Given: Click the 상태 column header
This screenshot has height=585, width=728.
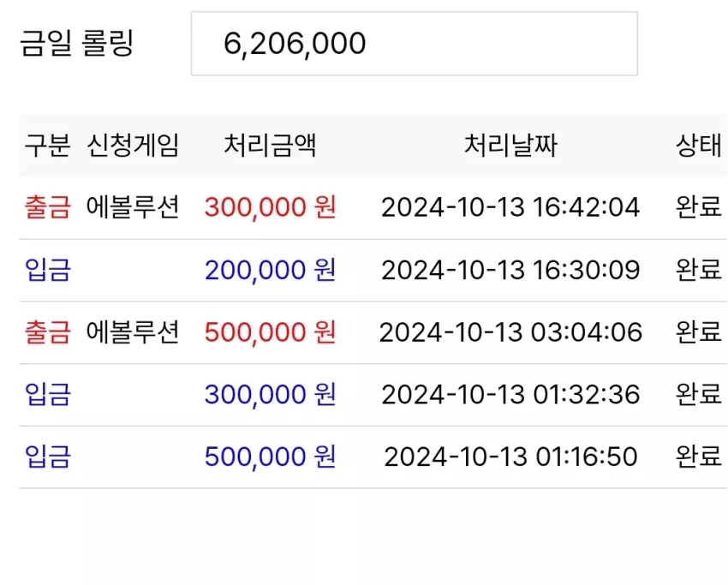Looking at the screenshot, I should point(698,146).
